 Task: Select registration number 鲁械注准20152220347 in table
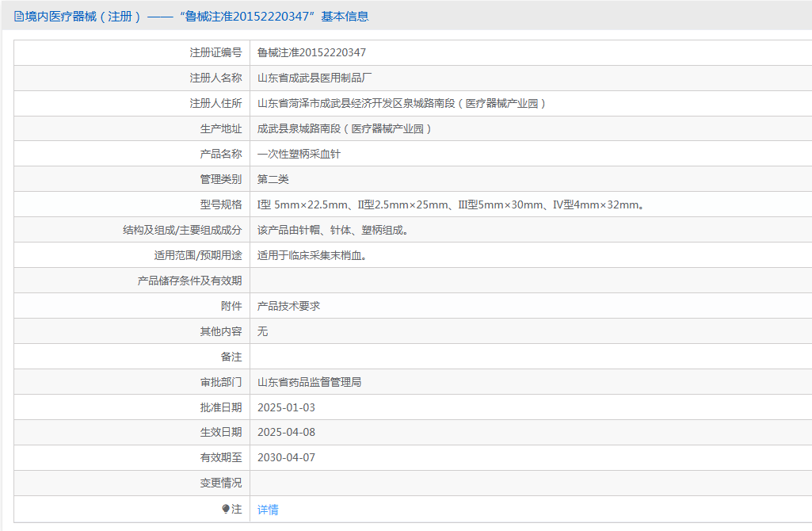pyautogui.click(x=312, y=52)
